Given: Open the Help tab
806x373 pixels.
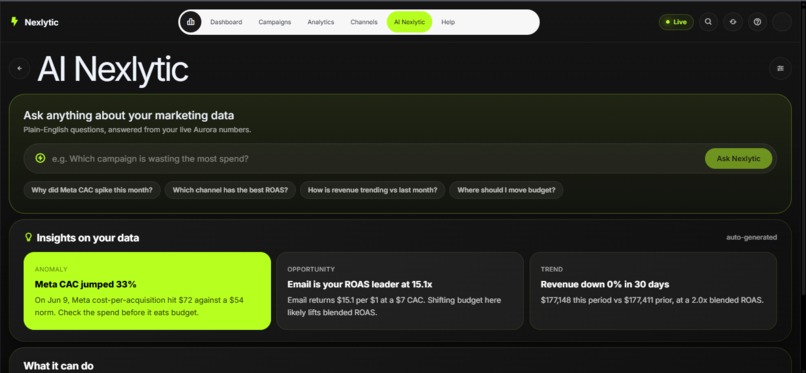Looking at the screenshot, I should [448, 22].
